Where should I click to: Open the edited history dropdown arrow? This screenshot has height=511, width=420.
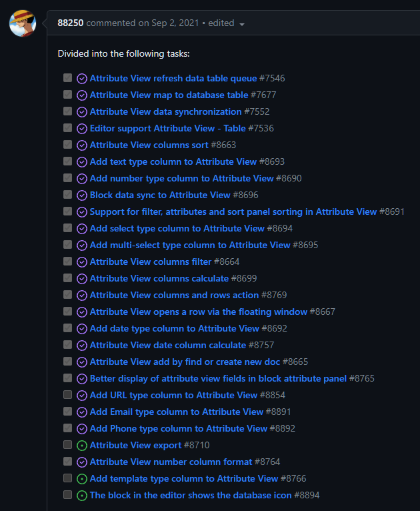pyautogui.click(x=241, y=24)
